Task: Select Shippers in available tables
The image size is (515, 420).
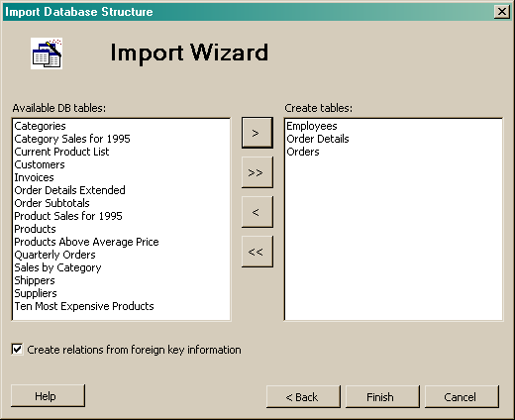Action: [35, 280]
